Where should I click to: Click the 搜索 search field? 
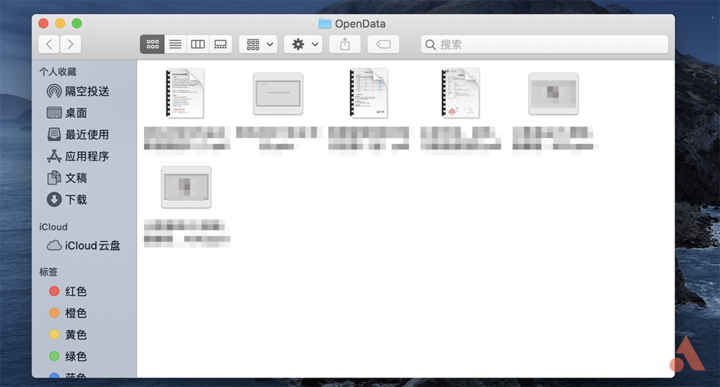tap(544, 45)
